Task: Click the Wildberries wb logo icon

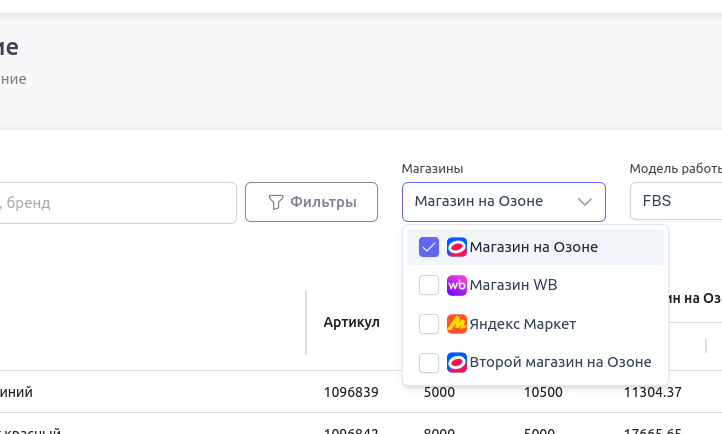Action: [457, 285]
